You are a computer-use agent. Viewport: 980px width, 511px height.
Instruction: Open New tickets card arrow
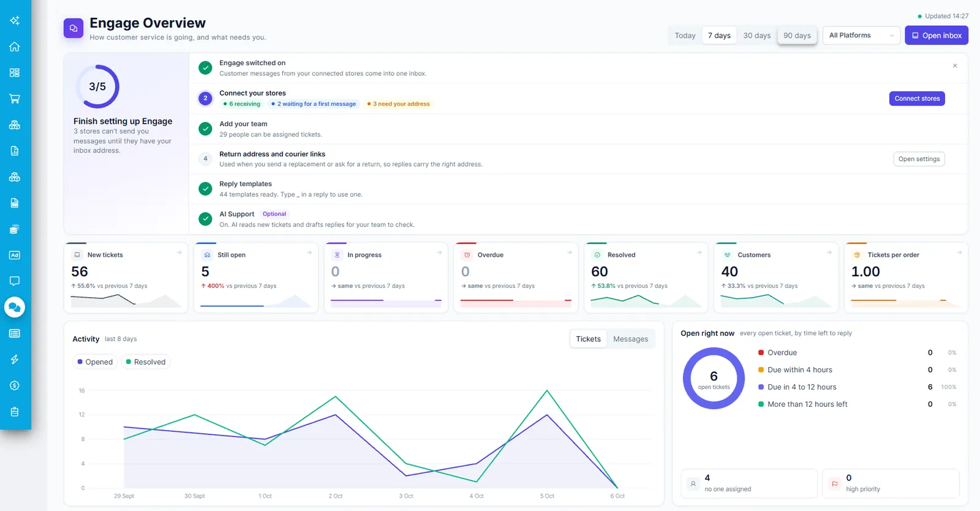point(179,252)
